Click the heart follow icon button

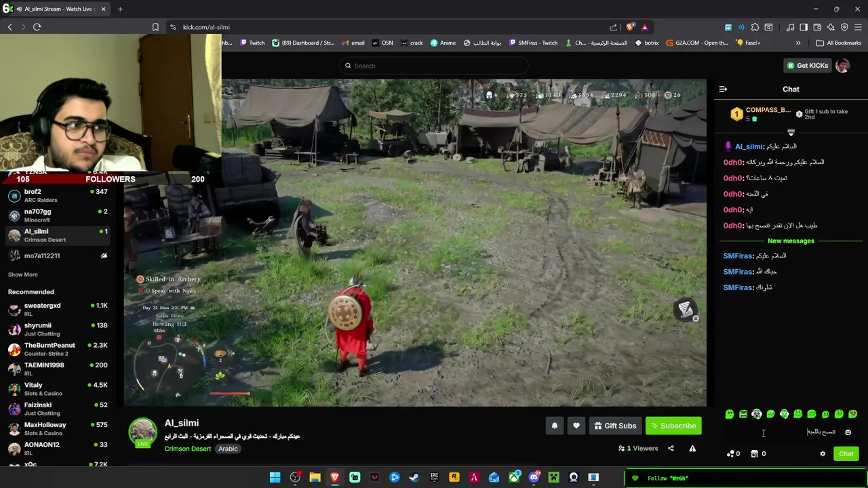pos(576,426)
